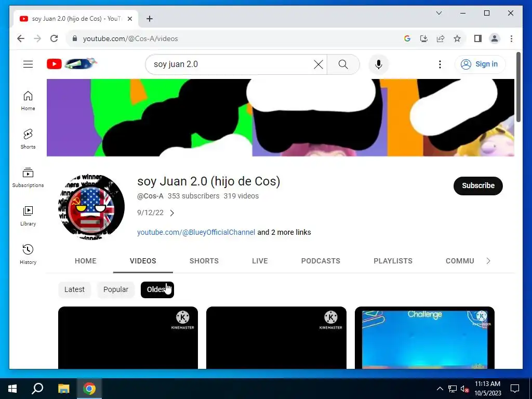The width and height of the screenshot is (532, 399).
Task: Open the BlueyOfficialChannel link
Action: pos(196,232)
